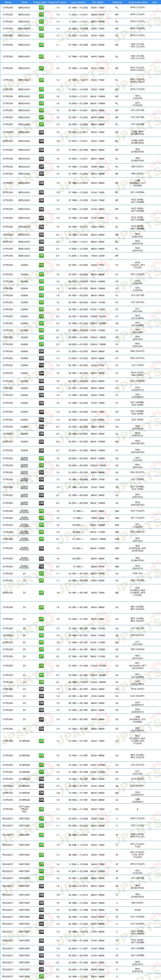
Task: Click dates '03.1991 -> 08.1993' in ZX row
Action: coord(78,574)
